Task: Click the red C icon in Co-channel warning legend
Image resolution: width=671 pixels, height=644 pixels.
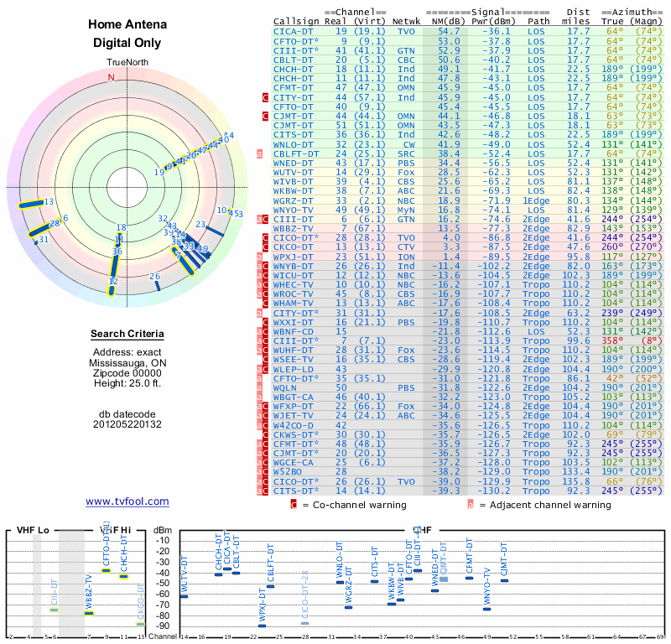Action: click(x=294, y=505)
